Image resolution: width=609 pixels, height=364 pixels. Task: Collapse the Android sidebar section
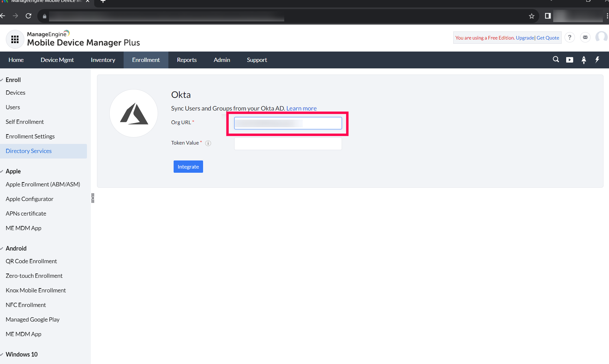[2, 248]
